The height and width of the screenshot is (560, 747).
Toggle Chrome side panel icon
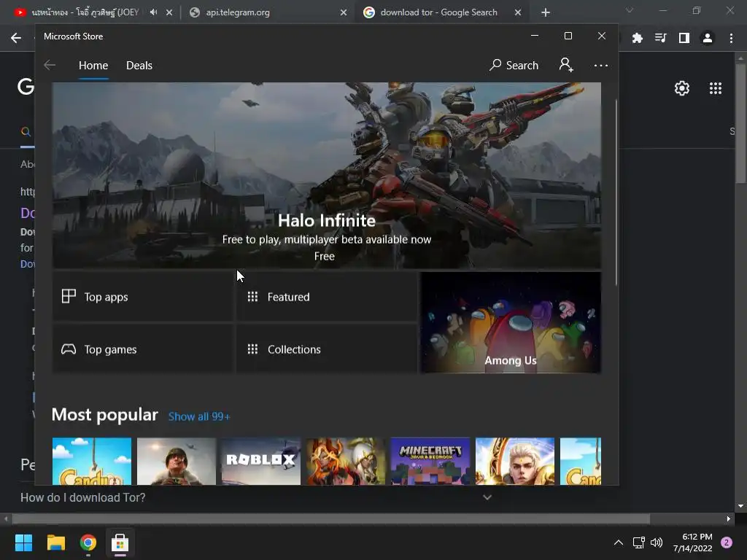pyautogui.click(x=684, y=38)
